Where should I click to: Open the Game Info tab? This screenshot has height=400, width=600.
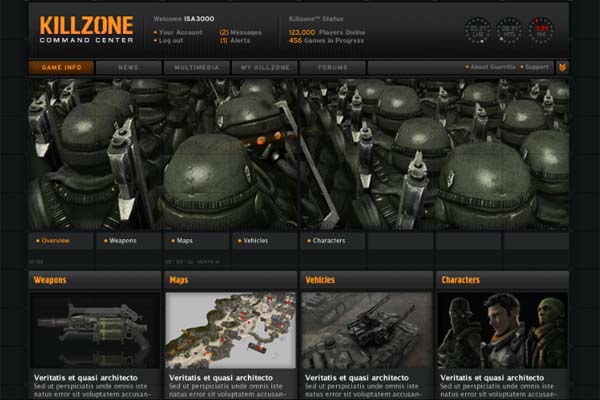61,68
